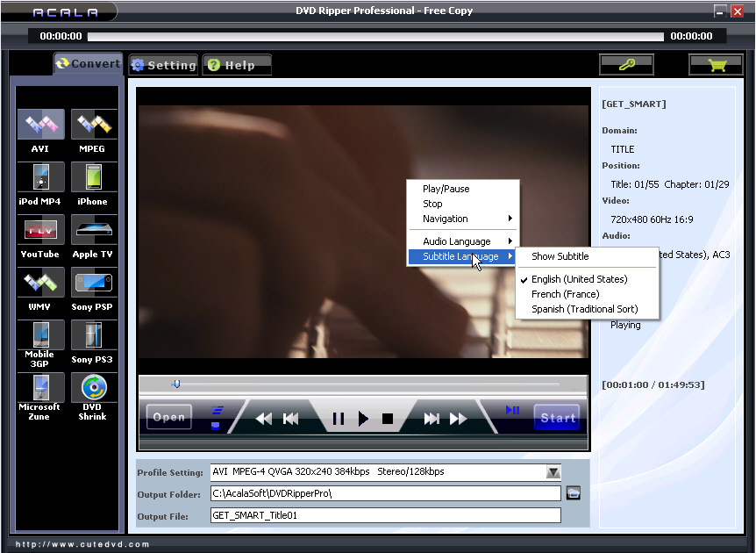Click the Title: 01/55 Chapter: 01/29 text
This screenshot has height=553, width=756.
[670, 184]
